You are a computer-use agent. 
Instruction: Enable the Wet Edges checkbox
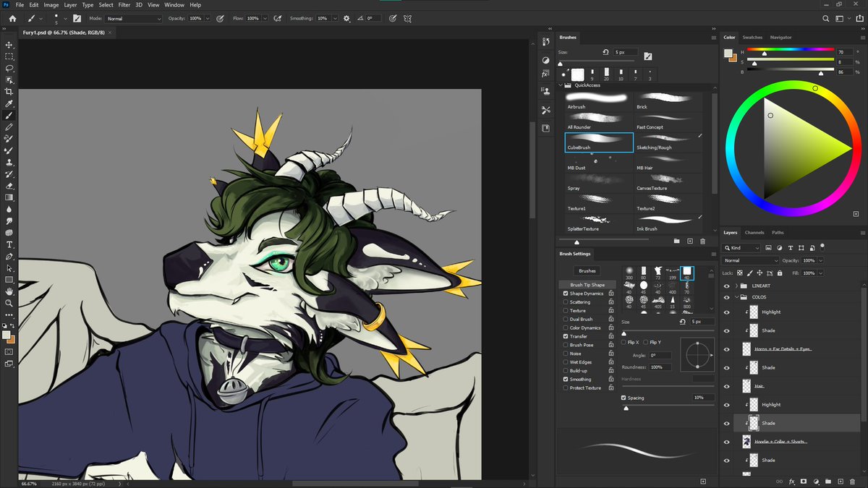pos(566,362)
